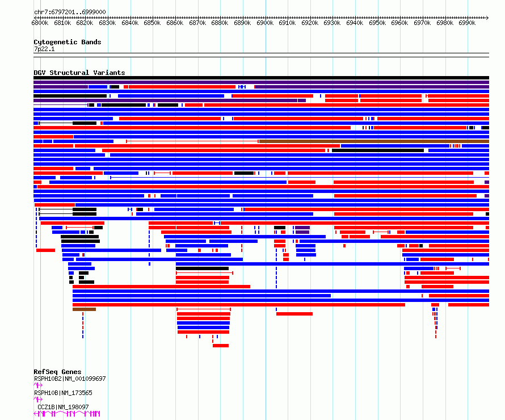The image size is (505, 420).
Task: Click the 7p22.1 cytogenetic band bar
Action: click(261, 55)
